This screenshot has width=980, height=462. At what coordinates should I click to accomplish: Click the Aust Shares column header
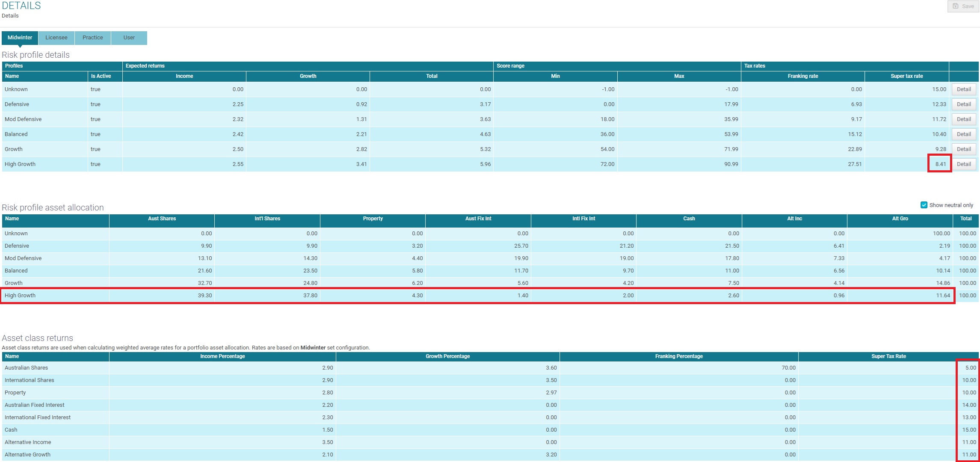tap(162, 219)
